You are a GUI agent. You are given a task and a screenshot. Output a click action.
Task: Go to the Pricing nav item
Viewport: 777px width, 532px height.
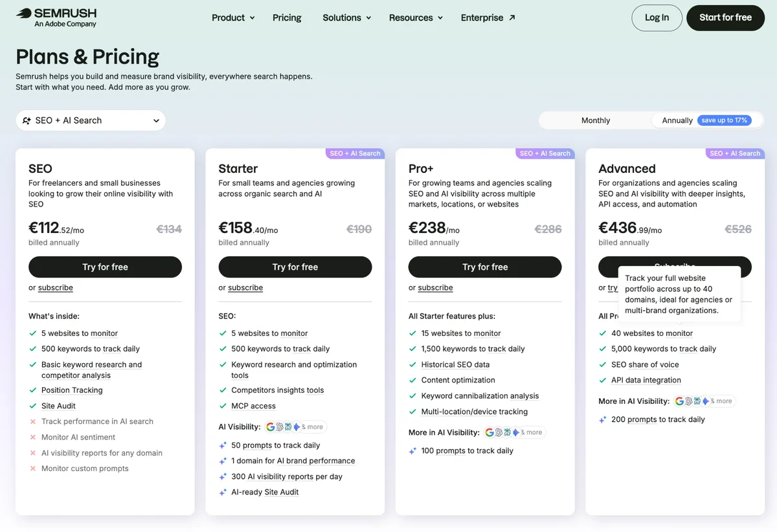(x=287, y=17)
